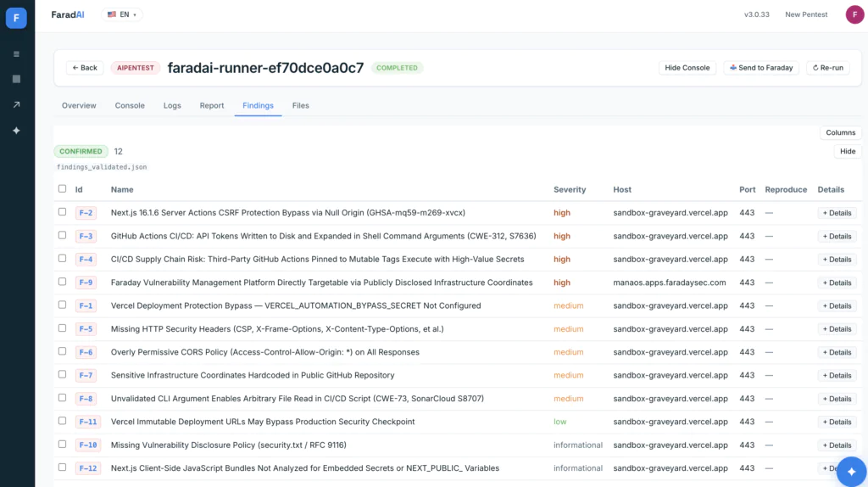Screen dimensions: 868x487
Task: Select the Findings tab
Action: (x=258, y=105)
